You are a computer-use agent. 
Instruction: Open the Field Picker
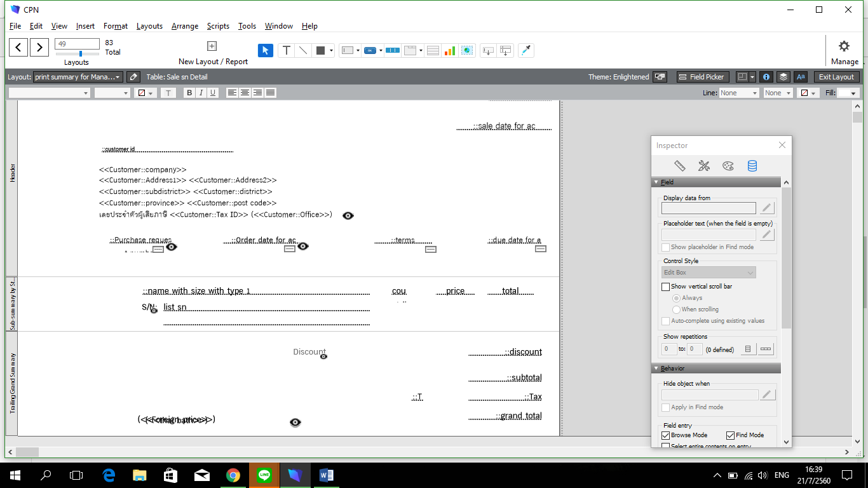pos(702,77)
